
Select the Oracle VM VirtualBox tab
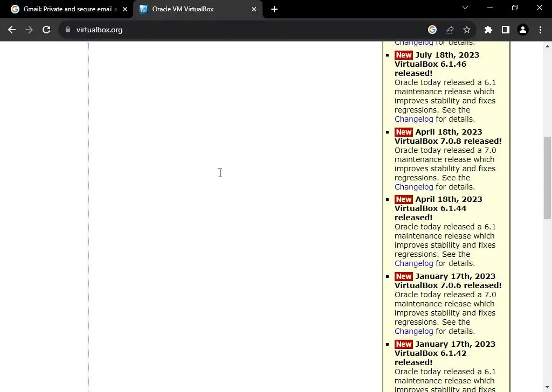click(x=198, y=9)
